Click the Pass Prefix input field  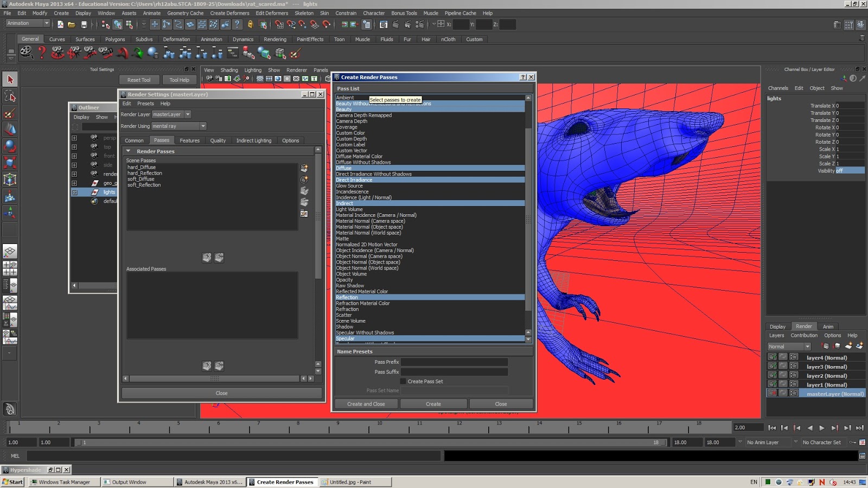(454, 362)
